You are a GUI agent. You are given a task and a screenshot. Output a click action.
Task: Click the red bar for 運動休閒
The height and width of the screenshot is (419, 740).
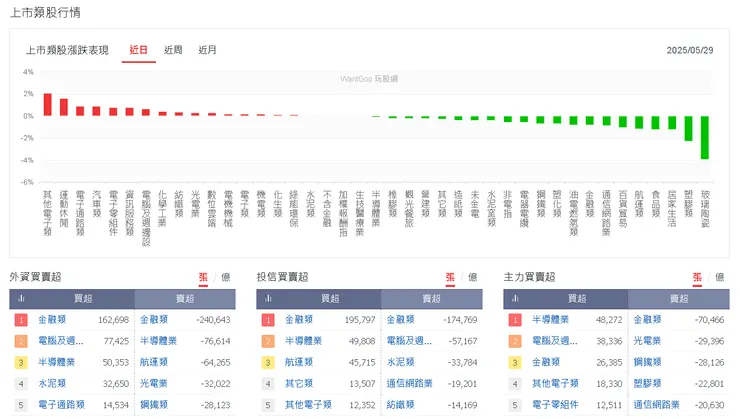point(64,107)
